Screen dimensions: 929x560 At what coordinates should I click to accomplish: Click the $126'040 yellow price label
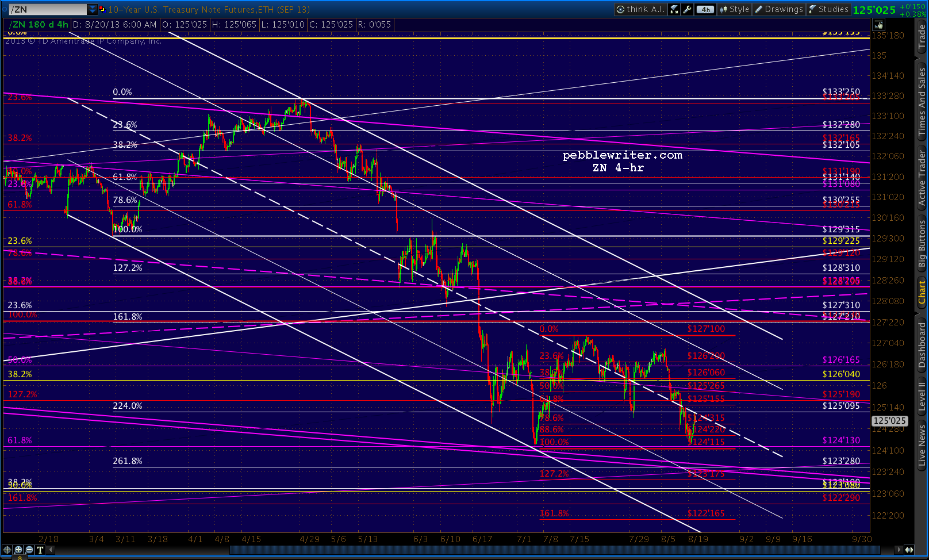tap(841, 374)
